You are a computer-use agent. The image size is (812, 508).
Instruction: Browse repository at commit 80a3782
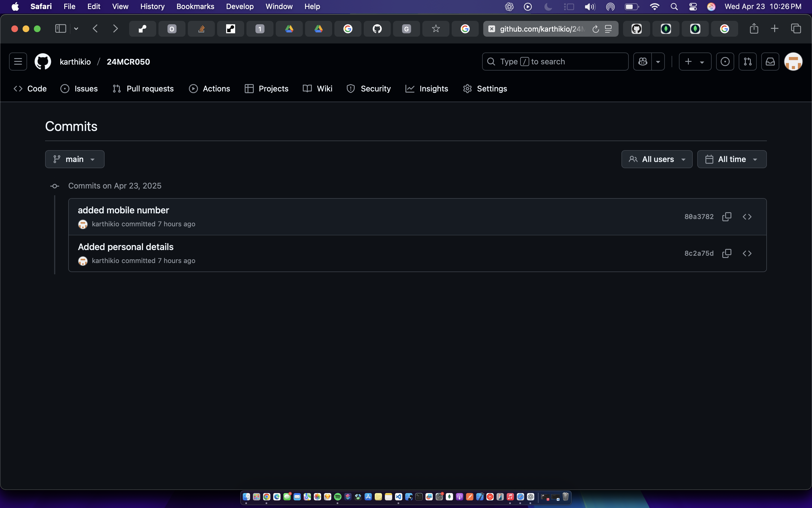coord(747,217)
